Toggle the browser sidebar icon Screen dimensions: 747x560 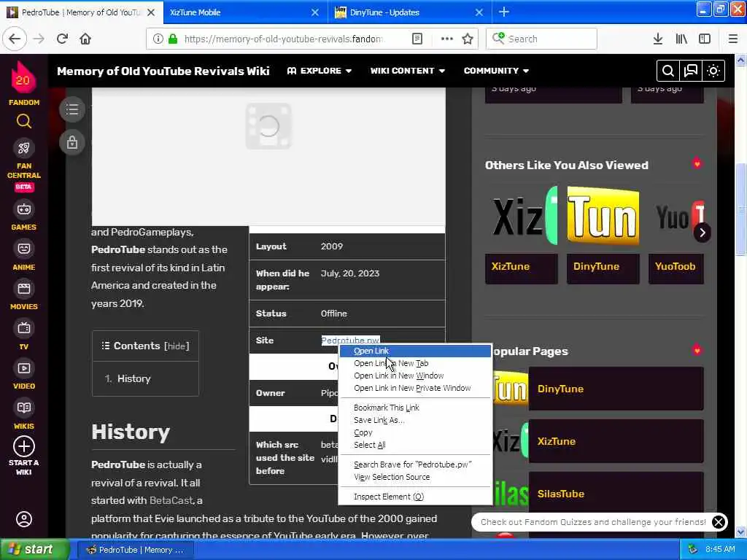click(705, 39)
